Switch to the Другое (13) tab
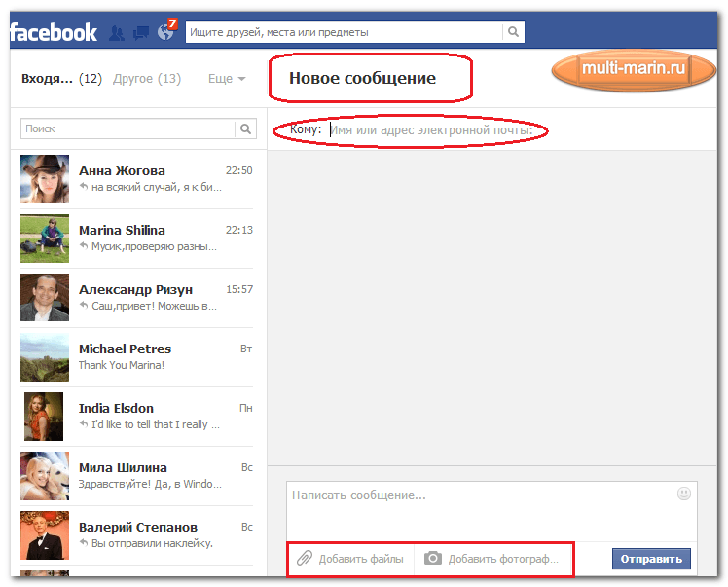This screenshot has width=728, height=587. [x=147, y=79]
